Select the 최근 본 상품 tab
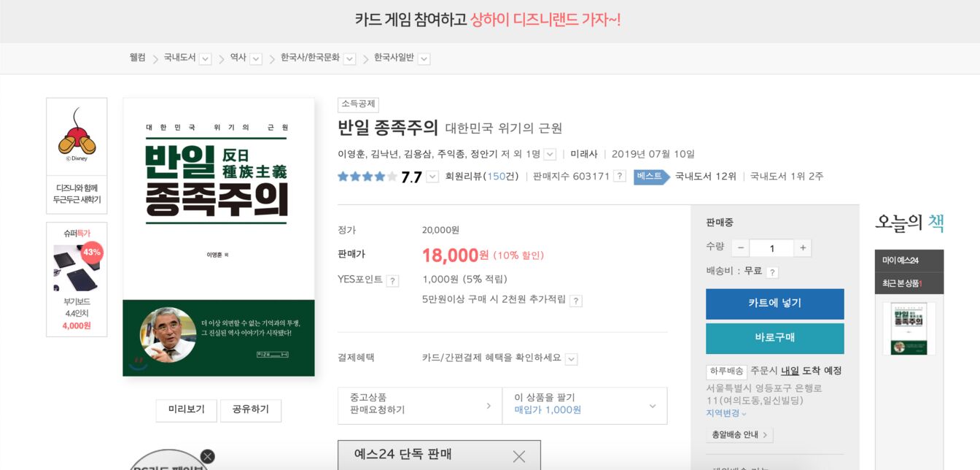The image size is (980, 470). [909, 283]
